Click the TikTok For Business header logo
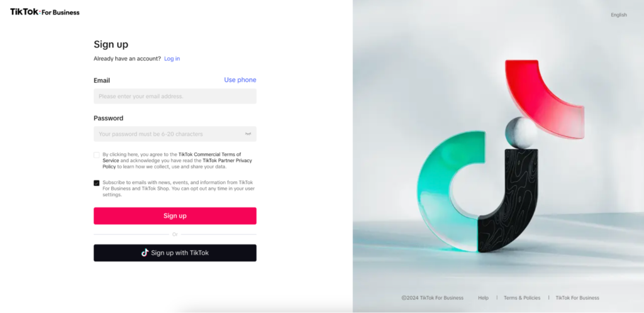The height and width of the screenshot is (313, 644). pyautogui.click(x=45, y=12)
